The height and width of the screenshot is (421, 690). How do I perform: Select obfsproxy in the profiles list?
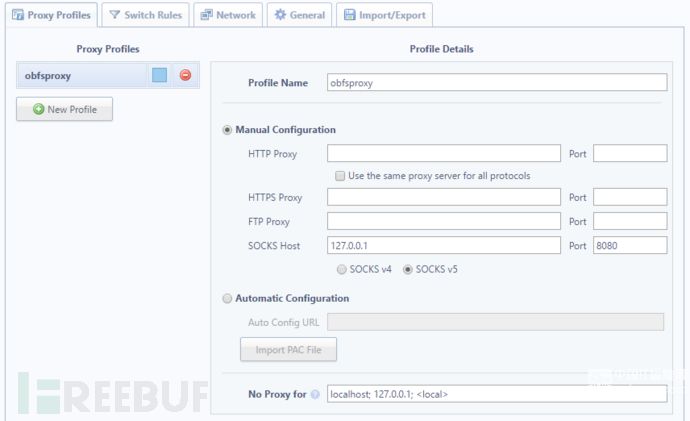click(x=82, y=75)
